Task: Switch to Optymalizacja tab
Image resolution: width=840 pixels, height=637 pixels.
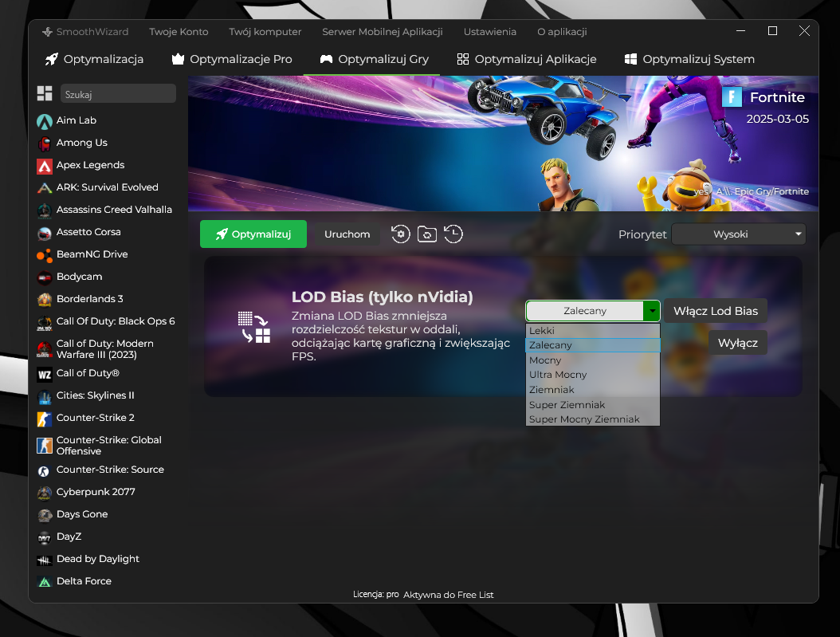Action: (94, 59)
